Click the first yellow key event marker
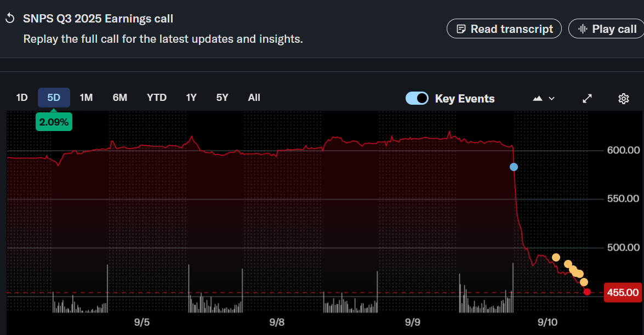 pyautogui.click(x=556, y=257)
